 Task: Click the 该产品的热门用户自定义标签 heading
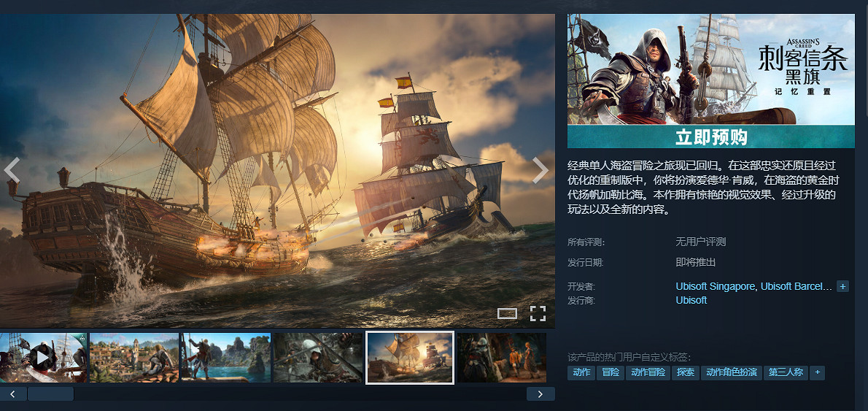(629, 357)
